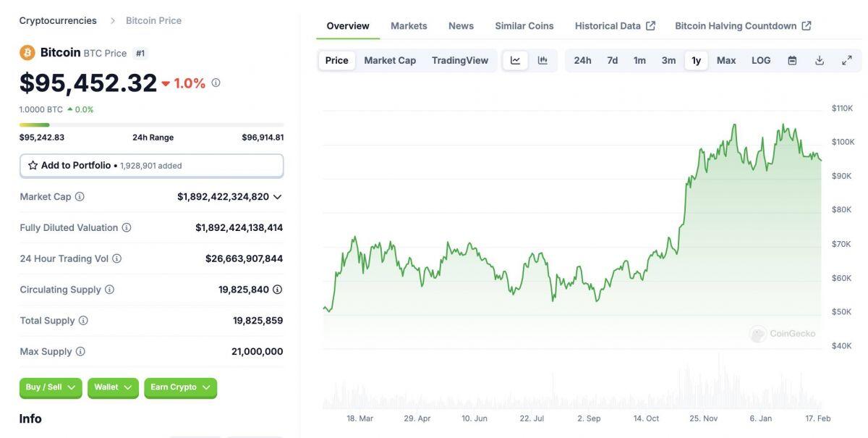Open Fully Diluted Valuation info icon
868x438 pixels.
tap(127, 227)
